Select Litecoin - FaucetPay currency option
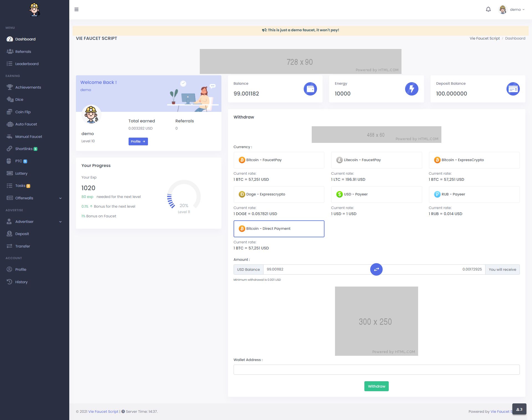The width and height of the screenshot is (532, 420). [x=376, y=160]
